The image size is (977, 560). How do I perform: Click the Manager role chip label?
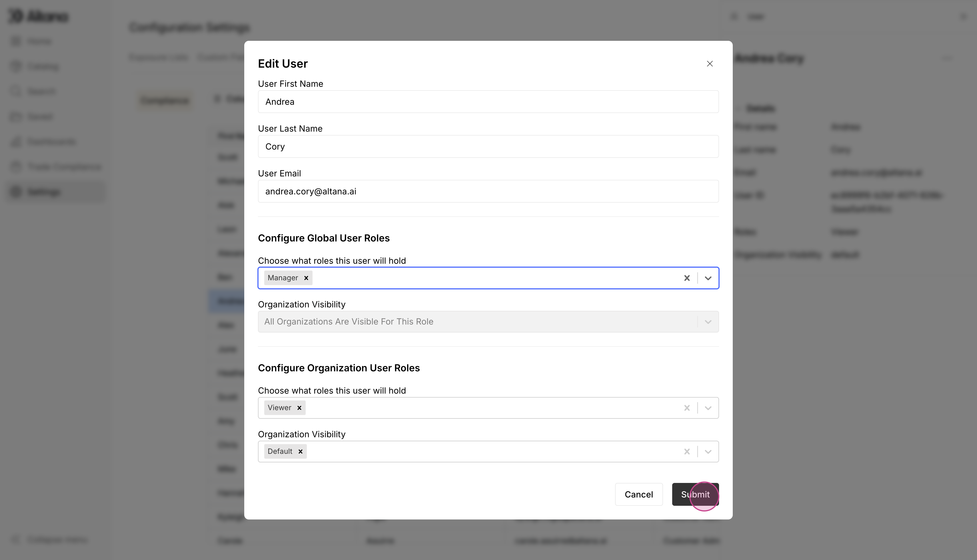[x=283, y=278]
